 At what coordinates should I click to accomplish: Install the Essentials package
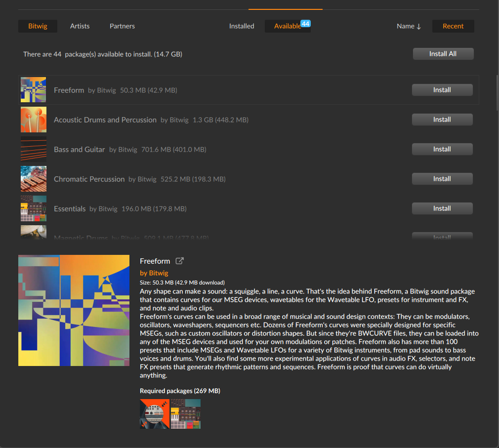coord(442,208)
